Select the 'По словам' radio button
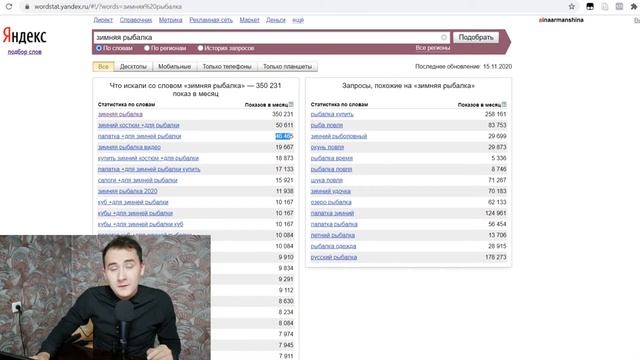 99,48
